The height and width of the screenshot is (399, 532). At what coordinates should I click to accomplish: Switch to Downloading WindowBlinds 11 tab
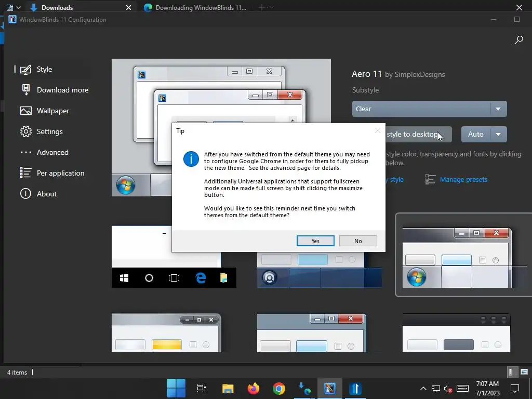pos(195,7)
